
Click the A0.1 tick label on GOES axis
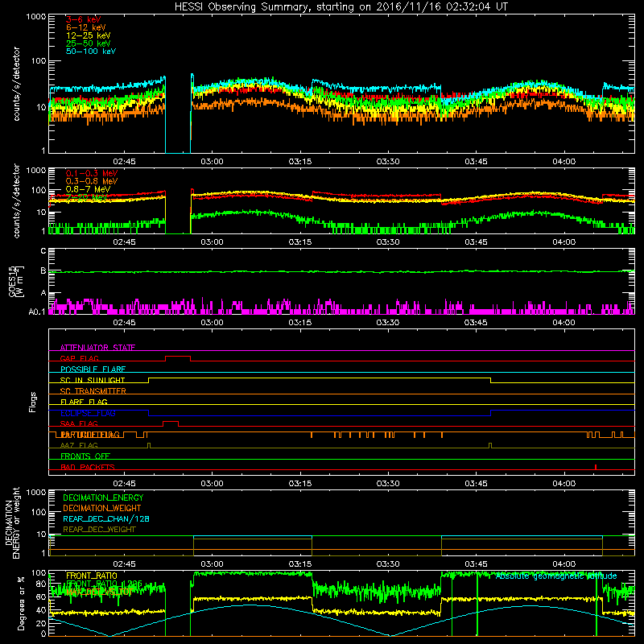37,312
